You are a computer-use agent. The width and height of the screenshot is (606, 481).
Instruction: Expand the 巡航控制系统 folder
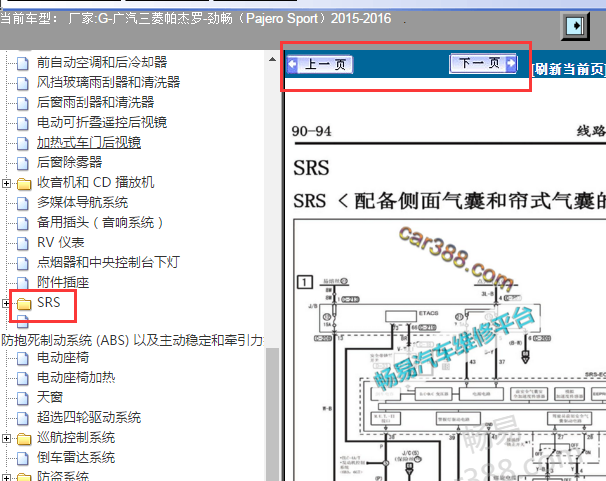6,438
